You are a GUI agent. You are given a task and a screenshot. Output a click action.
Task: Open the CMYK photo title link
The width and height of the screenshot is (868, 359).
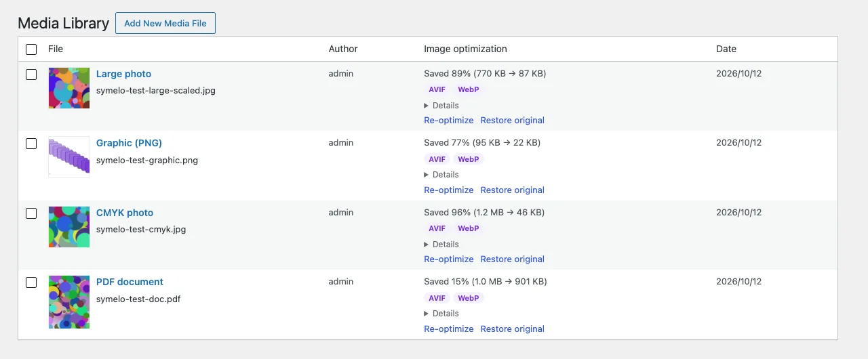(x=125, y=213)
